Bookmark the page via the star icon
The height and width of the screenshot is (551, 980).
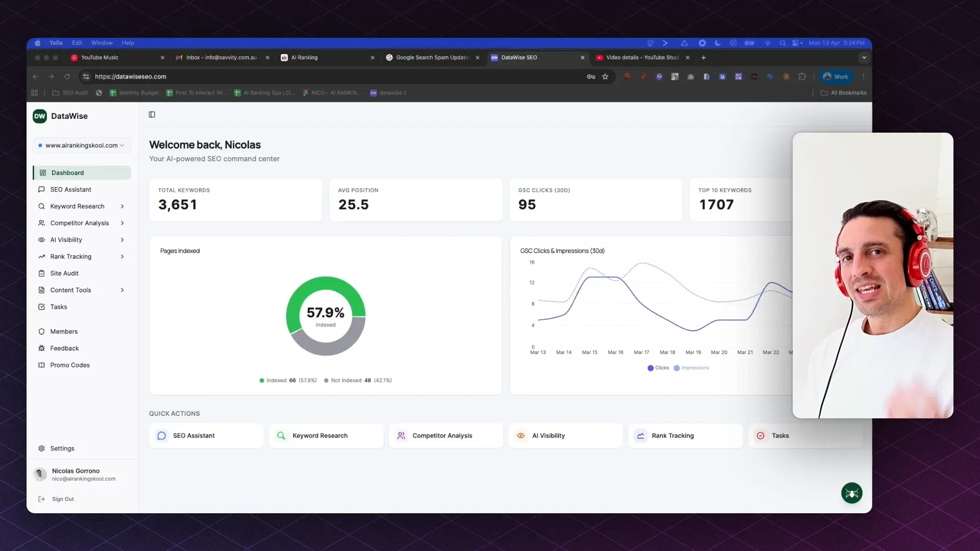click(x=605, y=77)
